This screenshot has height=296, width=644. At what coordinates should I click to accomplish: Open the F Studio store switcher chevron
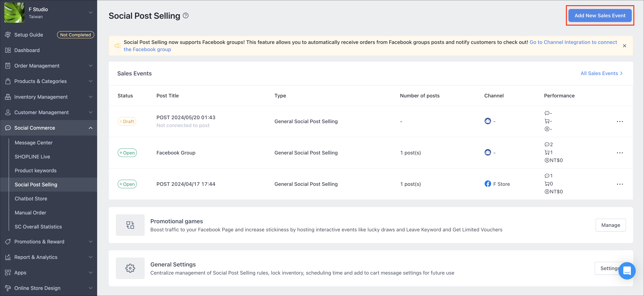click(x=90, y=12)
